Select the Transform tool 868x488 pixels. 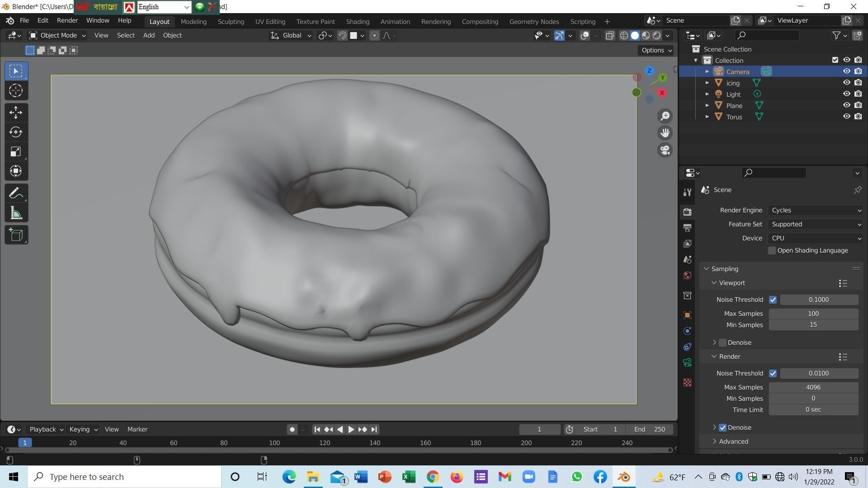tap(16, 171)
